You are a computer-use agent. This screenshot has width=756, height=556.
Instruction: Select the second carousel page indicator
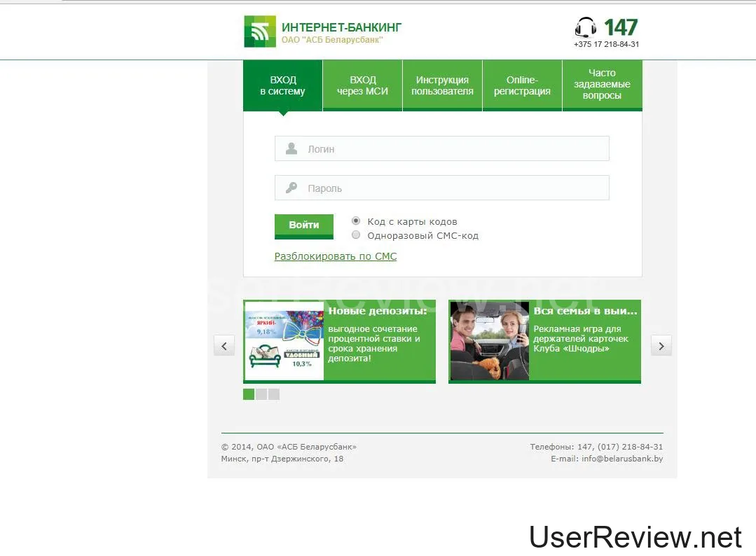click(x=261, y=394)
